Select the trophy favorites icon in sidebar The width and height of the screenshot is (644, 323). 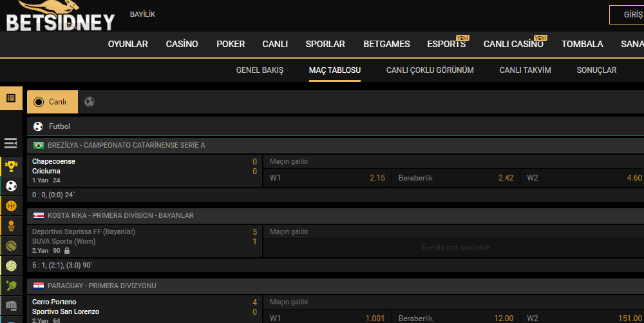click(11, 166)
